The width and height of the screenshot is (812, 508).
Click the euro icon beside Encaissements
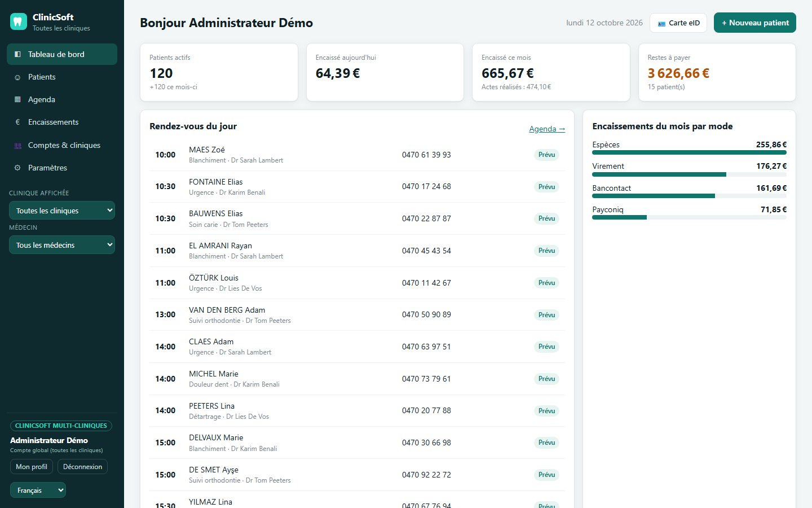(x=17, y=122)
